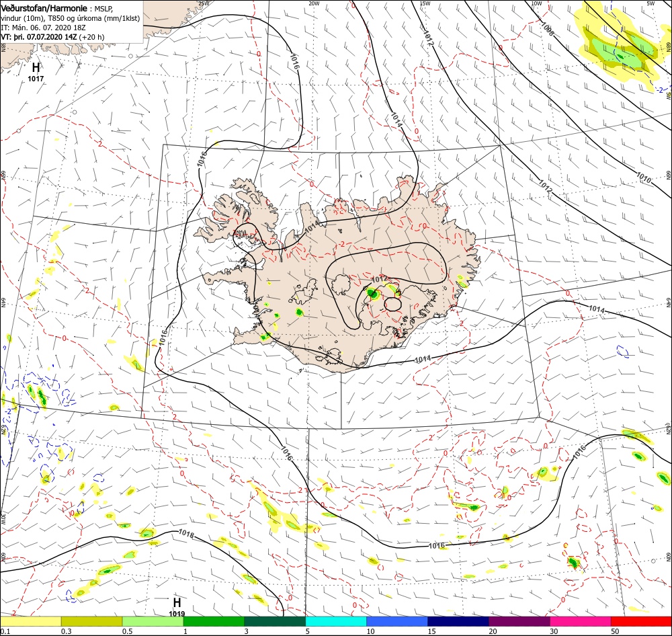Click the 'VT: þri. 07.07.2020 14Z (+20 h)' line

(52, 37)
